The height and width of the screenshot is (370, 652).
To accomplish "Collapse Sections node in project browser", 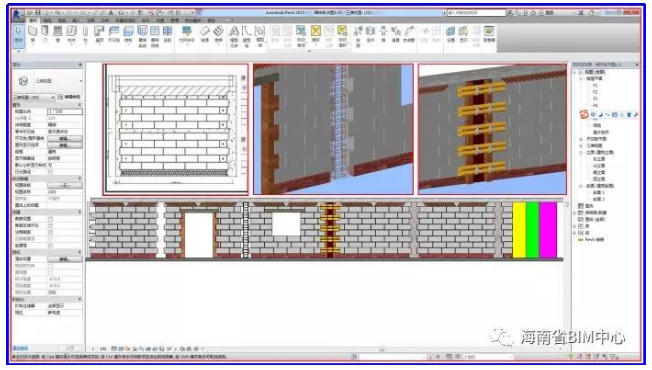I will pyautogui.click(x=581, y=186).
